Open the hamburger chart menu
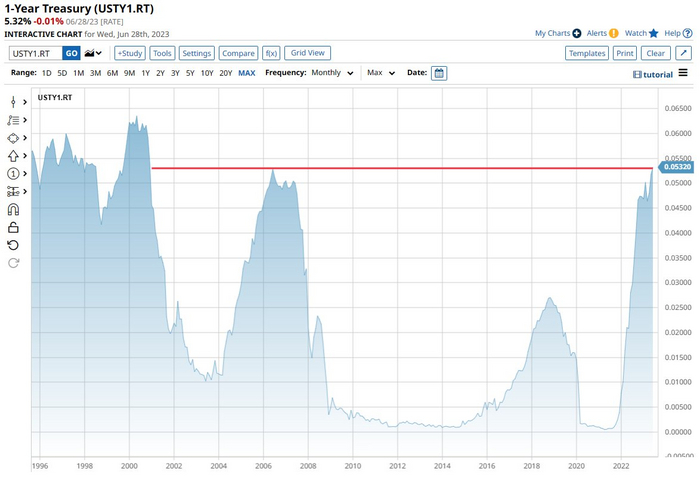The width and height of the screenshot is (700, 478). (x=683, y=73)
